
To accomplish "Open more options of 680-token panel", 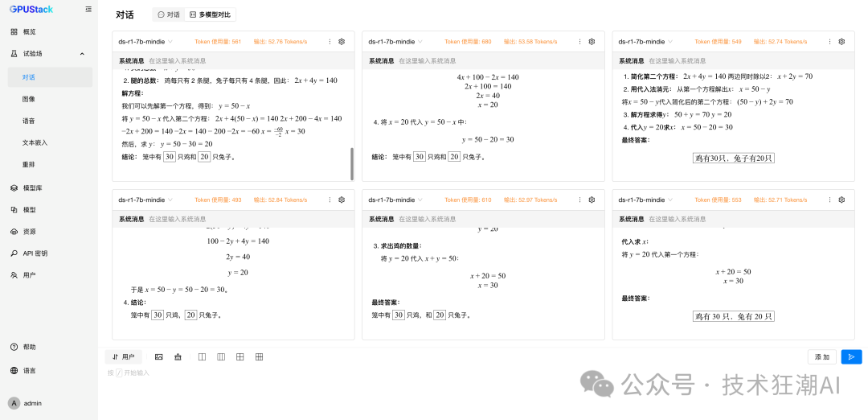I will point(580,42).
